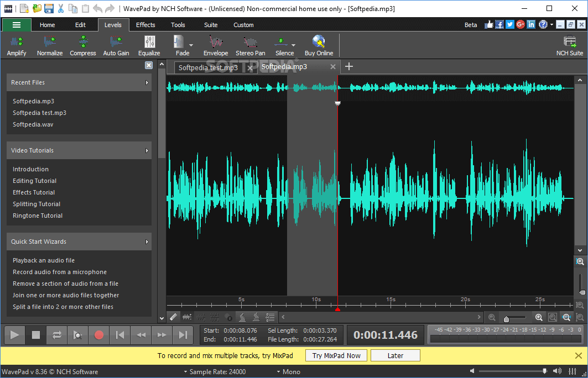588x378 pixels.
Task: Copy the selection via the title bar icon
Action: pos(73,8)
